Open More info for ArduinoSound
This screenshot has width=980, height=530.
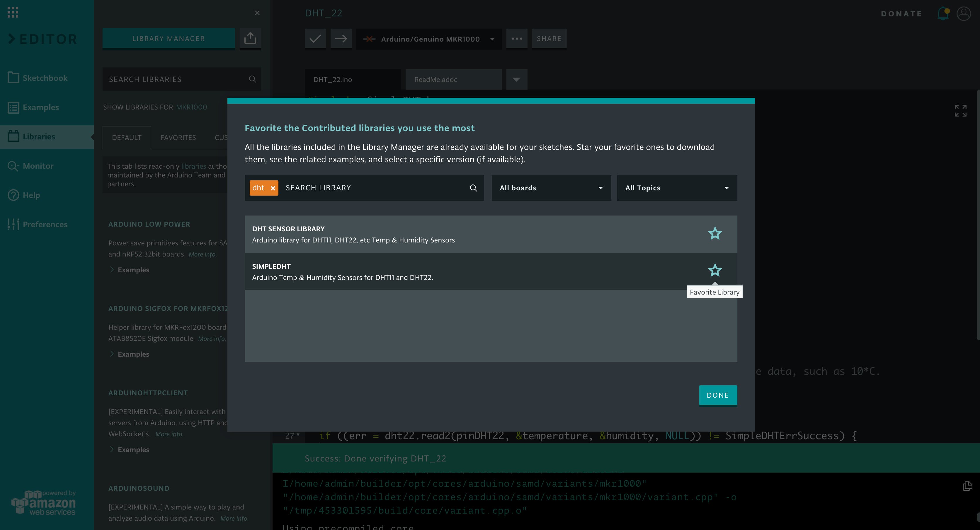(x=234, y=519)
